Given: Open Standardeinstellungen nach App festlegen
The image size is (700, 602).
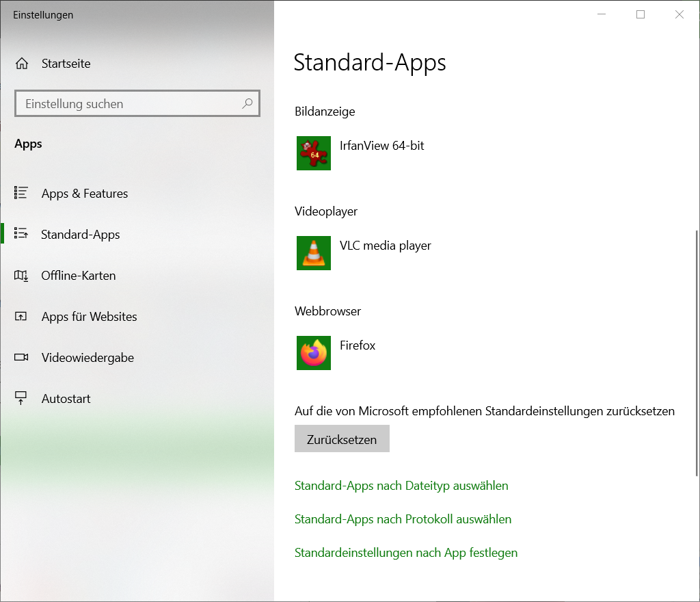Looking at the screenshot, I should coord(406,552).
